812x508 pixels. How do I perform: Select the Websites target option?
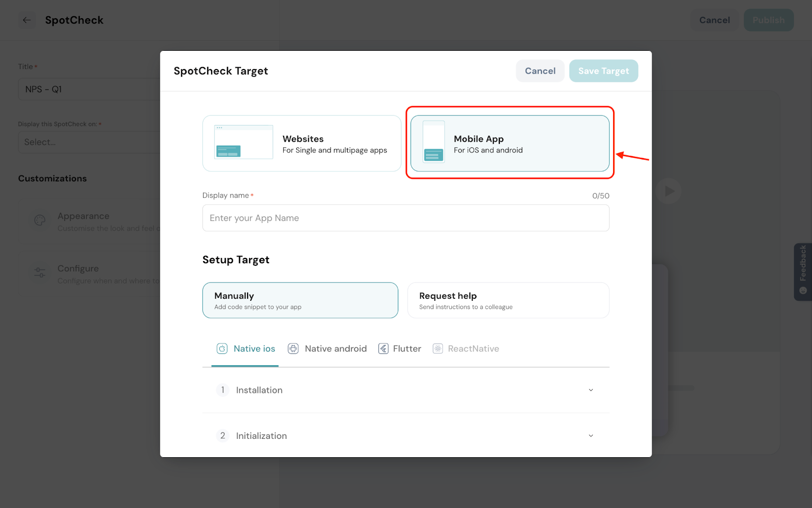tap(301, 143)
